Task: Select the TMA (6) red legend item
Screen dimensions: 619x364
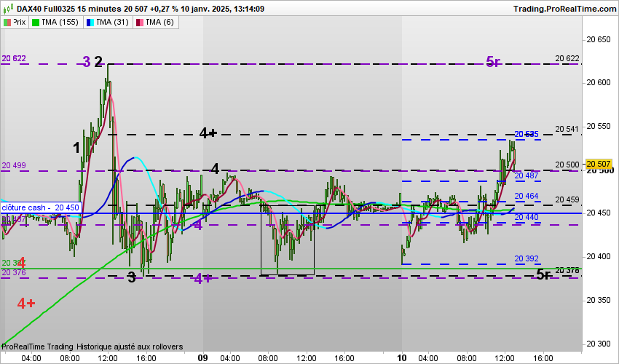Action: pos(156,22)
